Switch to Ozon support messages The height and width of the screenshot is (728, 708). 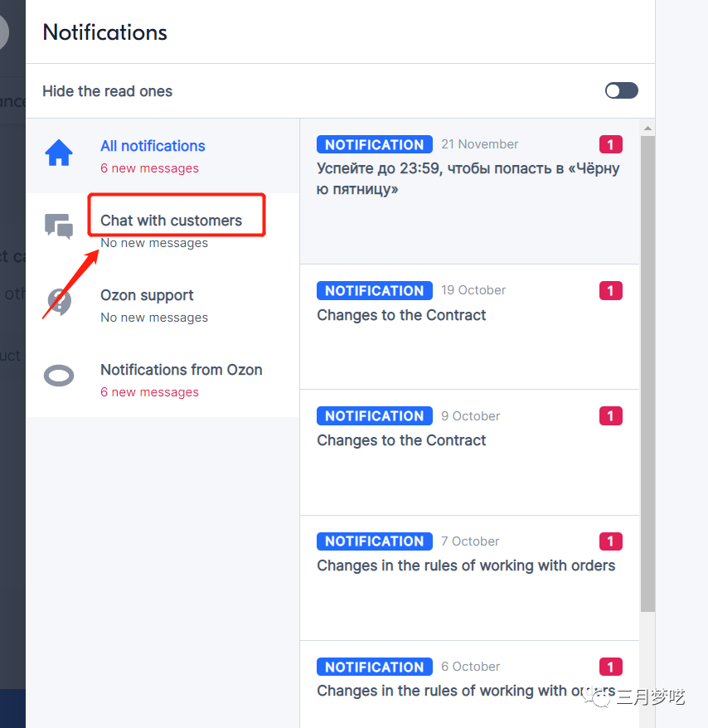click(147, 296)
